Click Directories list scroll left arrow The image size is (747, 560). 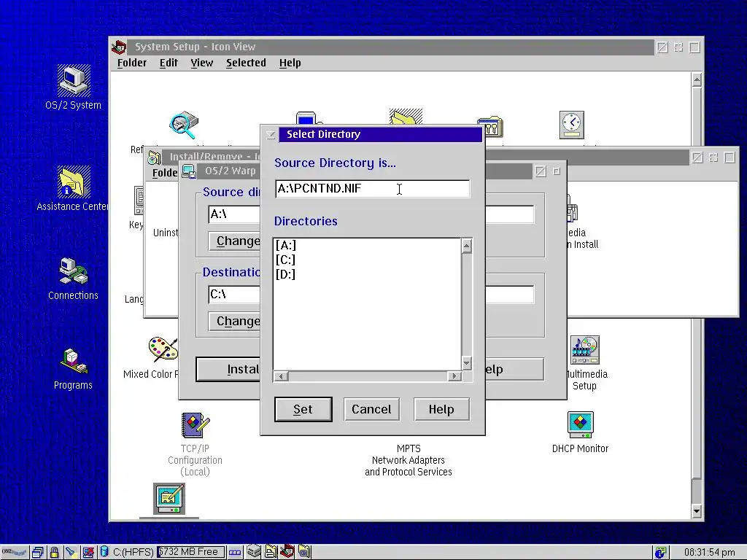point(281,376)
